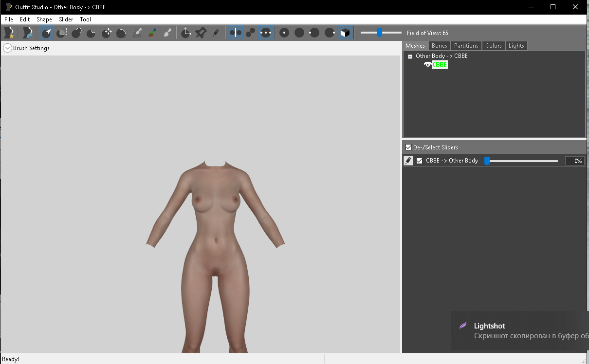This screenshot has height=364, width=589.
Task: Expand the Brush Settings panel
Action: tap(7, 48)
